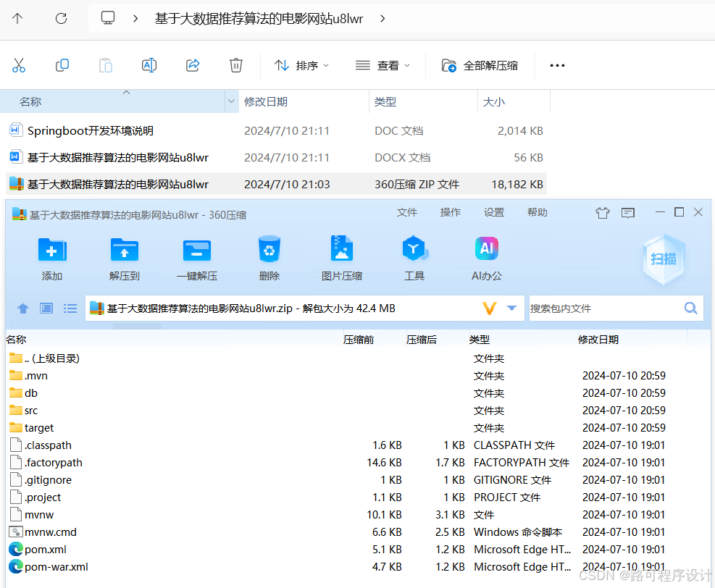Click the Paste clipboard icon in Explorer
Screen dimensions: 715x588
(105, 65)
